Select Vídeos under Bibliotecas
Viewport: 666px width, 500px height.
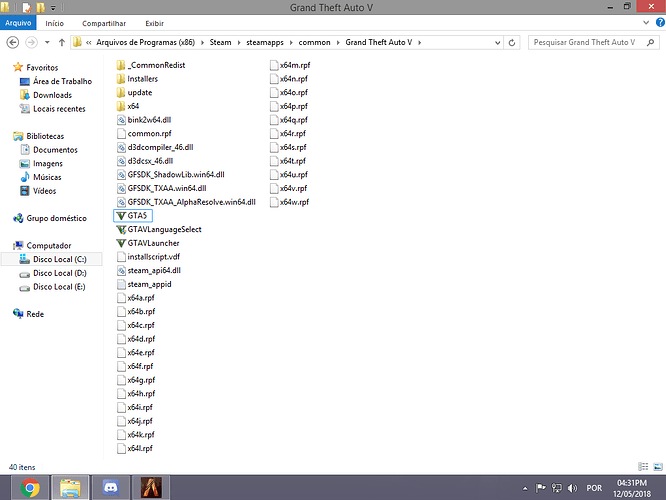point(44,191)
